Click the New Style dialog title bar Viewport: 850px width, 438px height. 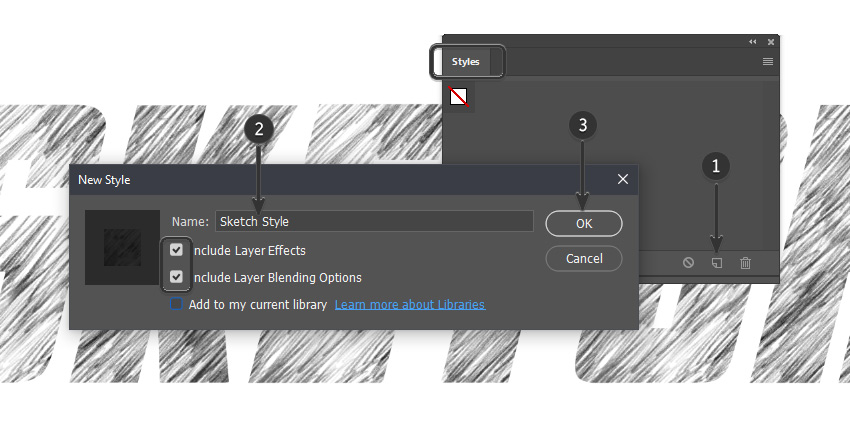[x=353, y=179]
